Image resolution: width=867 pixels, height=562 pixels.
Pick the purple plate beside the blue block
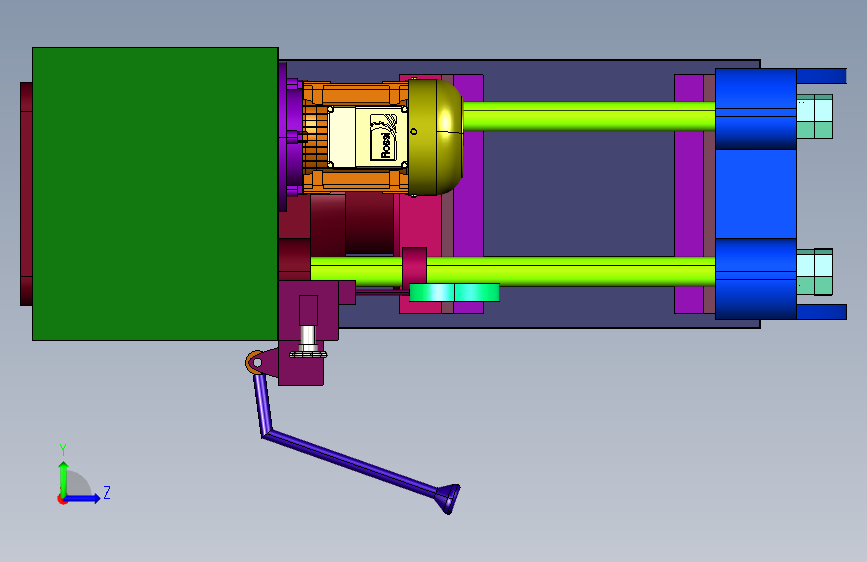pos(688,194)
